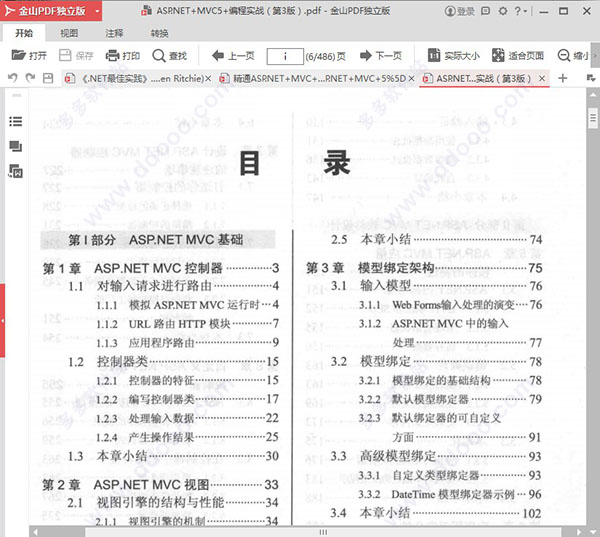Set view to 实际大小
The width and height of the screenshot is (600, 537).
pyautogui.click(x=453, y=56)
